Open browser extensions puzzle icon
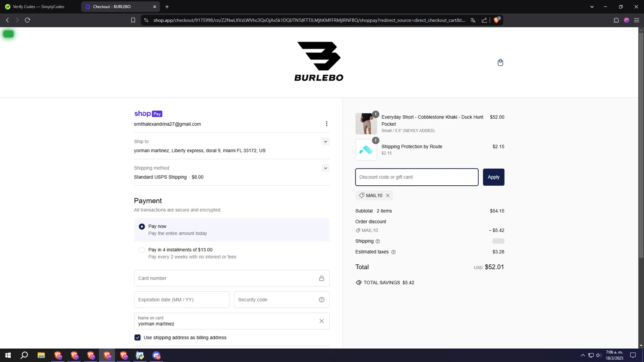The height and width of the screenshot is (362, 644). tap(616, 20)
